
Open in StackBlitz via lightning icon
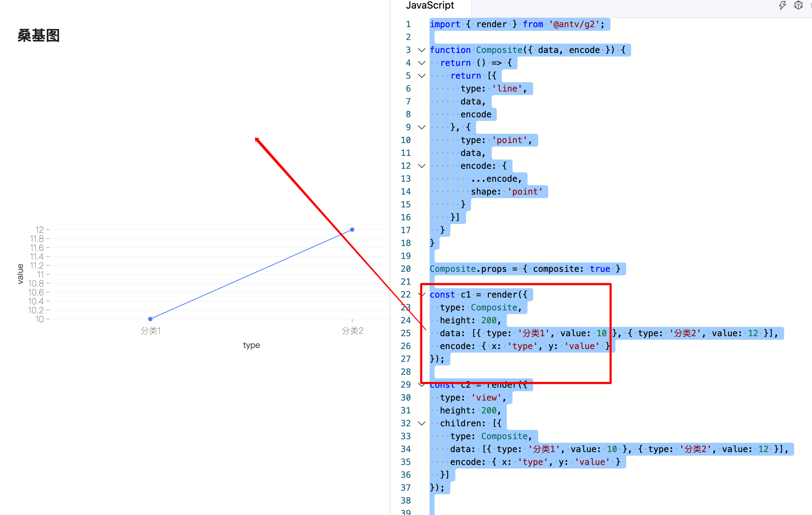(x=782, y=5)
